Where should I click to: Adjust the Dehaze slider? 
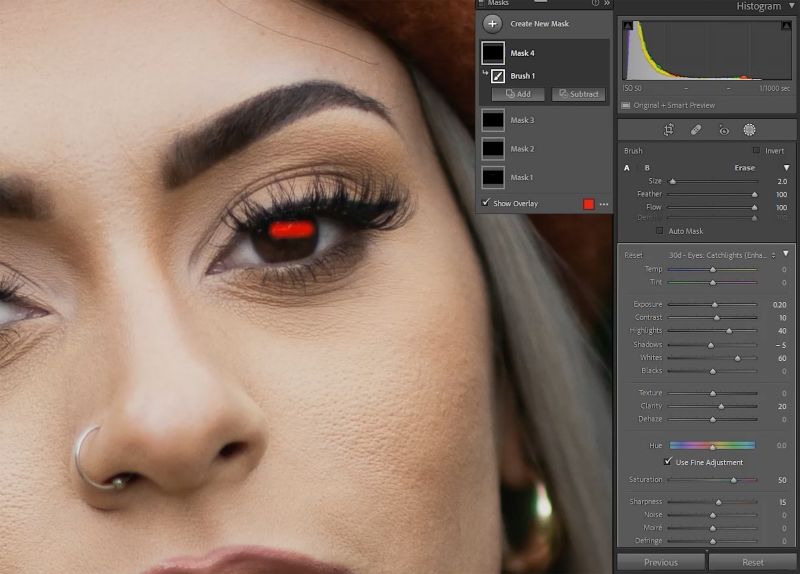click(x=712, y=419)
